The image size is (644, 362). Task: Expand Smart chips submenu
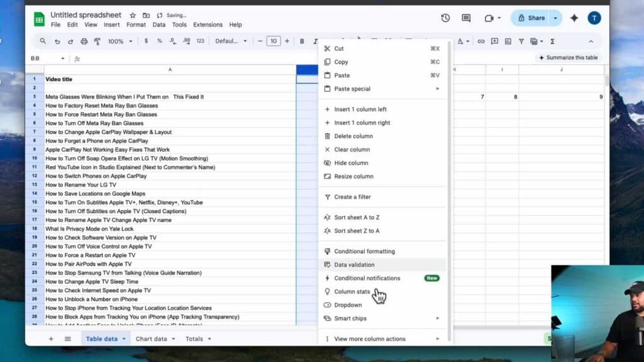382,319
